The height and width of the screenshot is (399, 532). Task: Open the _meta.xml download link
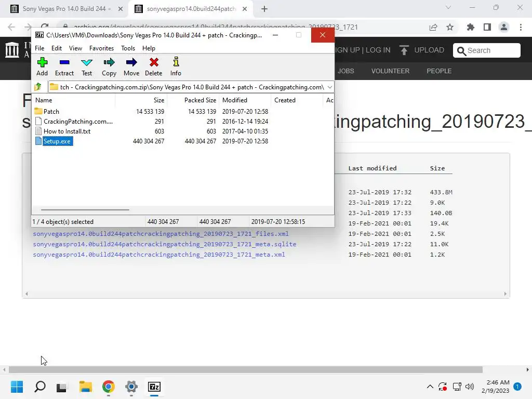pos(159,255)
